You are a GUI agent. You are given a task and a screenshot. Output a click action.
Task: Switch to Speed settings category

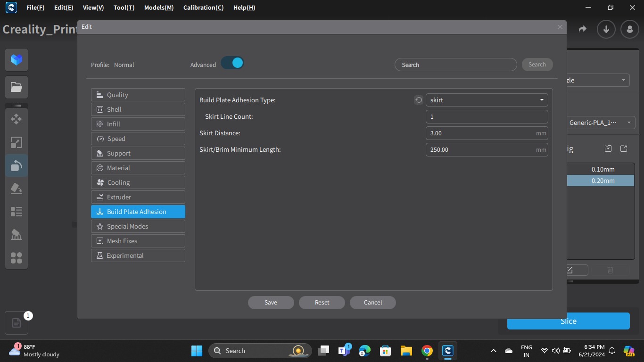[138, 139]
